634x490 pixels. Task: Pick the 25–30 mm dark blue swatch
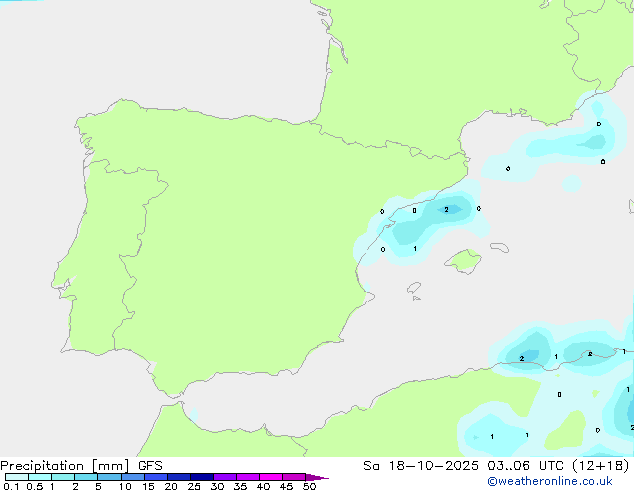201,477
